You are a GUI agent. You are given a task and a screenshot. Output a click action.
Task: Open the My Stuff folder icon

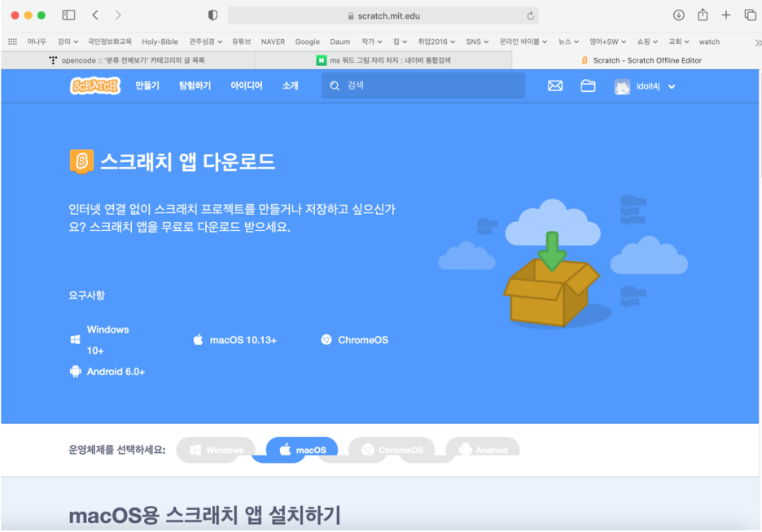coord(588,86)
